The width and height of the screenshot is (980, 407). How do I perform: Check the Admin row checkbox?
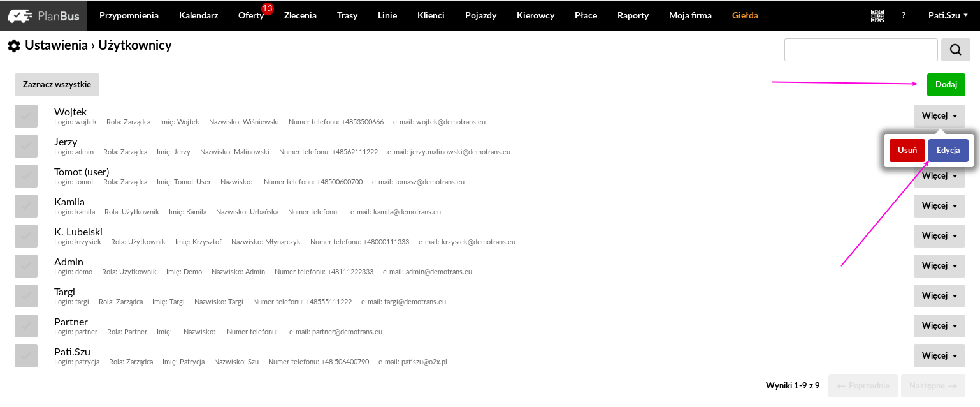point(26,266)
